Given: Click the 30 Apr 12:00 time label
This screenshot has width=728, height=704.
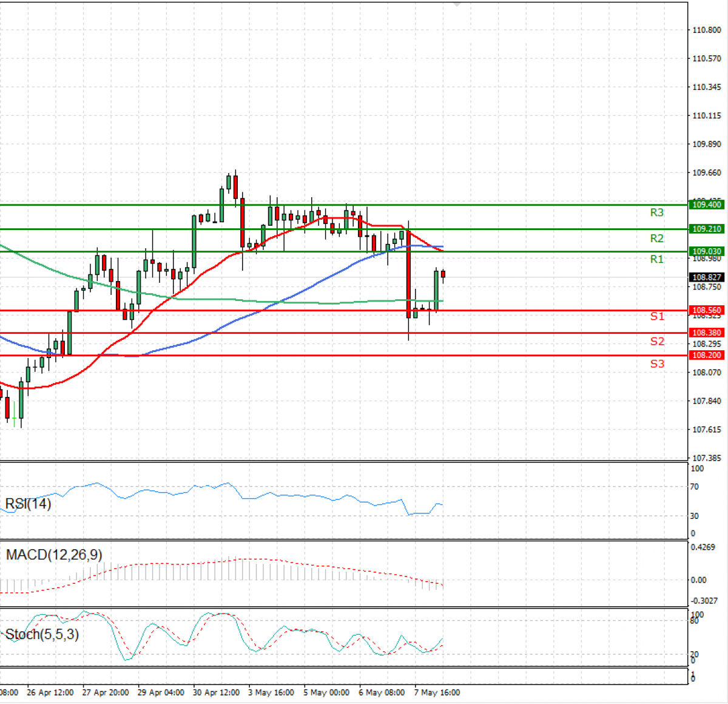Looking at the screenshot, I should click(x=216, y=692).
